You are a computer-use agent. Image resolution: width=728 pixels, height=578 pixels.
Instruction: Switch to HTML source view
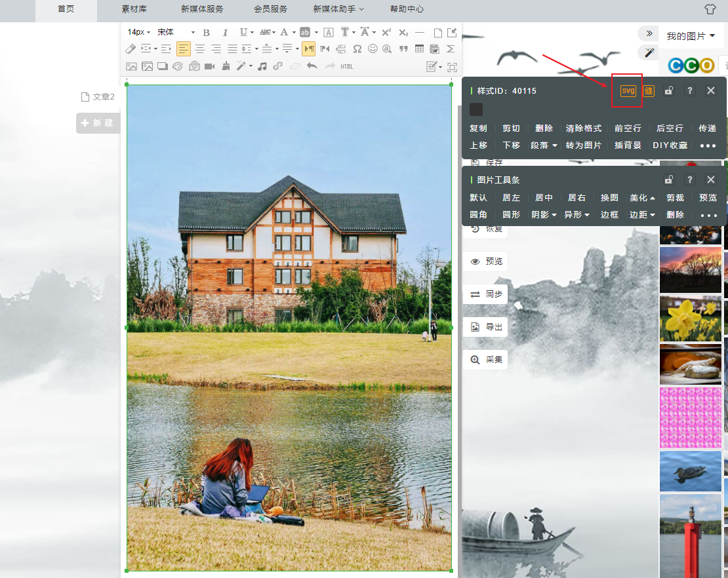coord(346,67)
